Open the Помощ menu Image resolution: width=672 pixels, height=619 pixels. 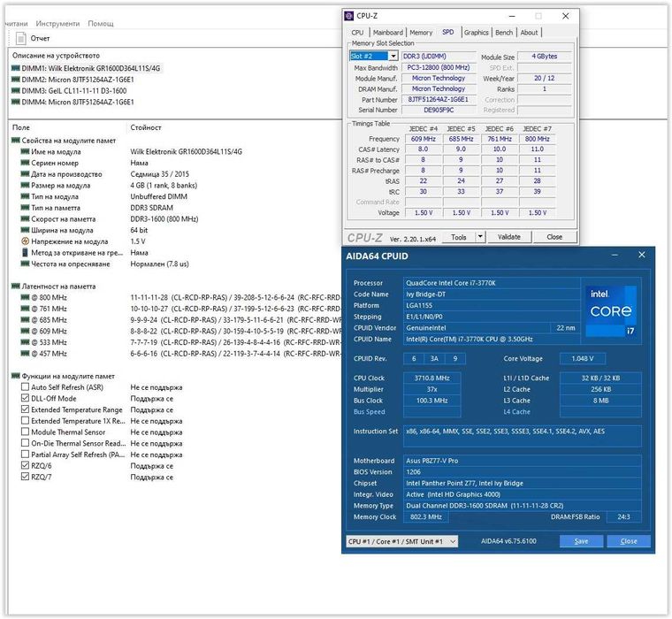point(101,24)
